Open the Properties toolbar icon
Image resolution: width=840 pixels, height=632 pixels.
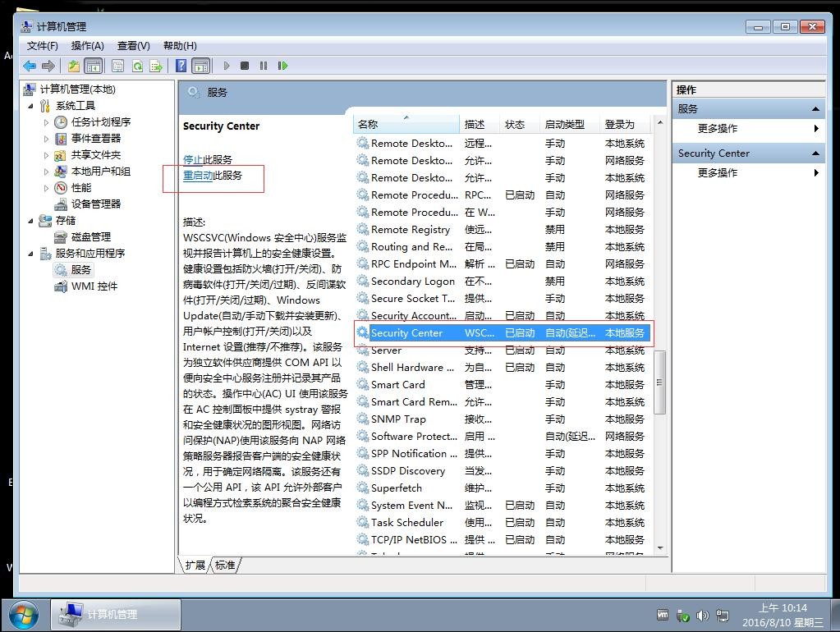pos(118,66)
